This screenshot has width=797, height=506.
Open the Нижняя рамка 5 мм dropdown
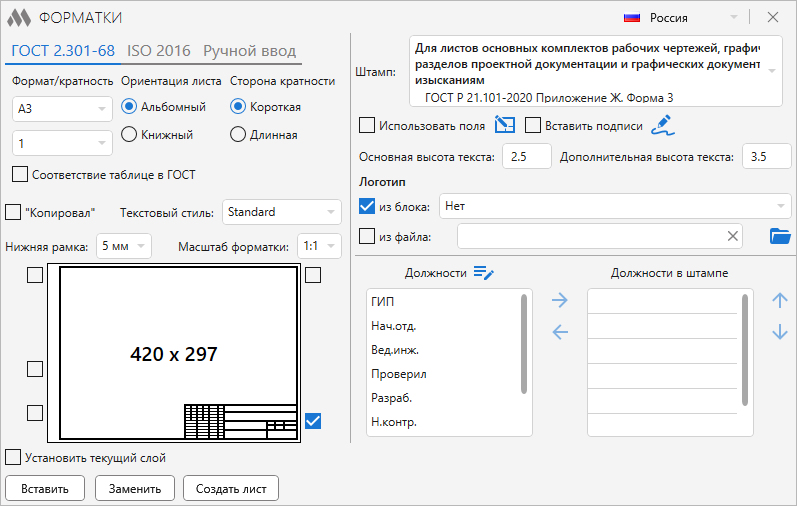[x=124, y=246]
